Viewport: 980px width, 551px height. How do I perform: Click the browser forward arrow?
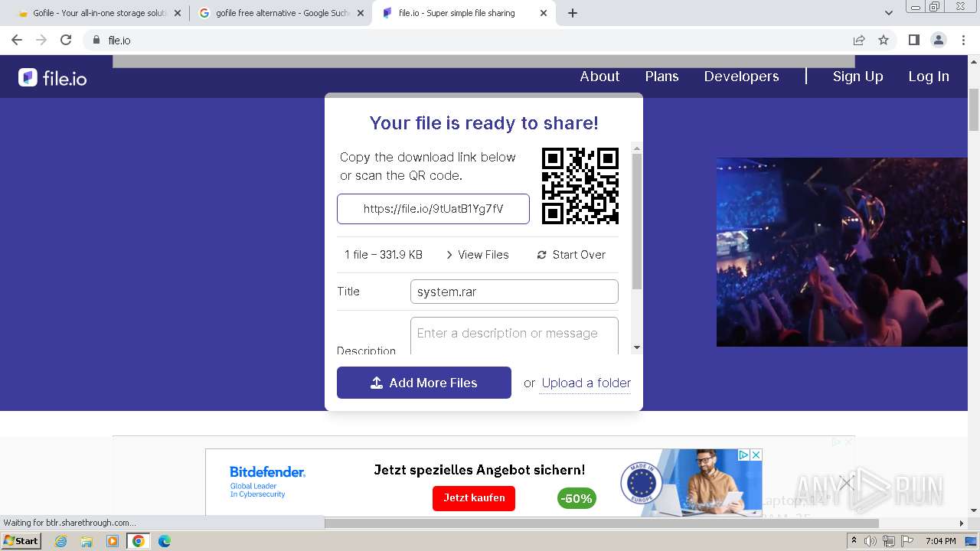(x=41, y=40)
